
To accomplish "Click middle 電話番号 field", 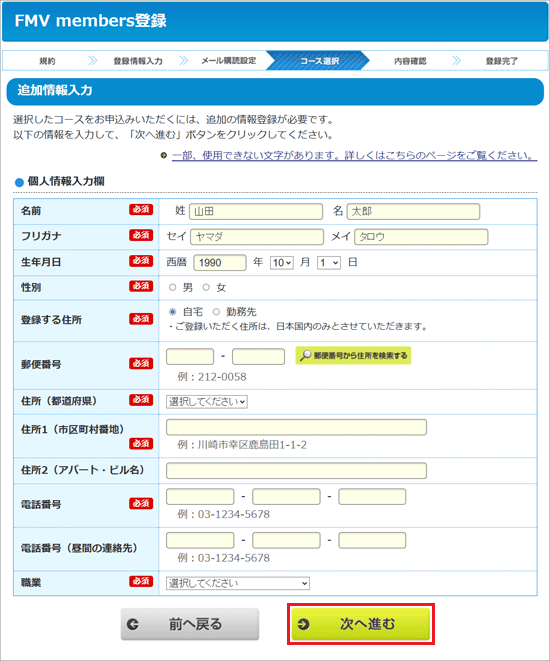I will (x=287, y=497).
